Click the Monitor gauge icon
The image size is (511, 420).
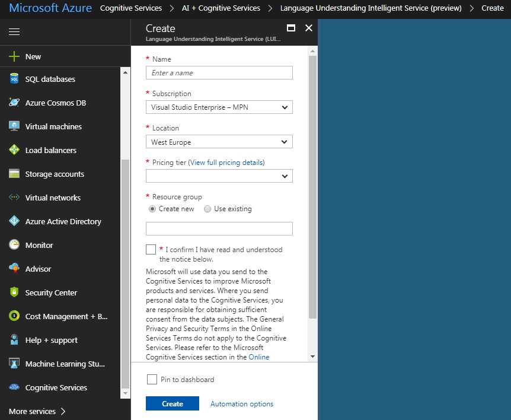pyautogui.click(x=14, y=245)
